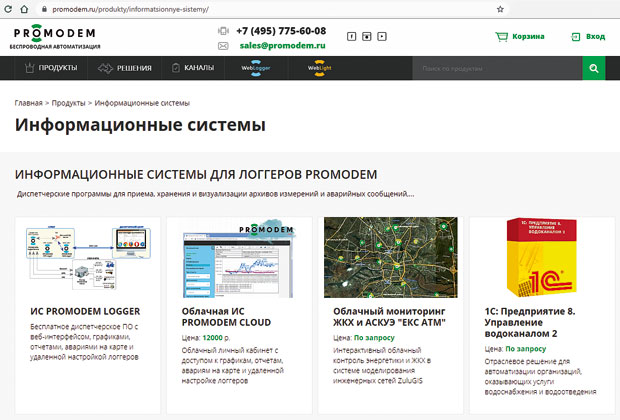Open the Корзина cart link
This screenshot has width=620, height=420.
(528, 36)
